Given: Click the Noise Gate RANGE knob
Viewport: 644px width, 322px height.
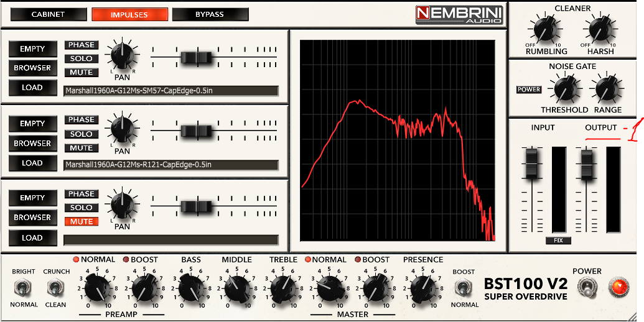Looking at the screenshot, I should click(x=607, y=89).
